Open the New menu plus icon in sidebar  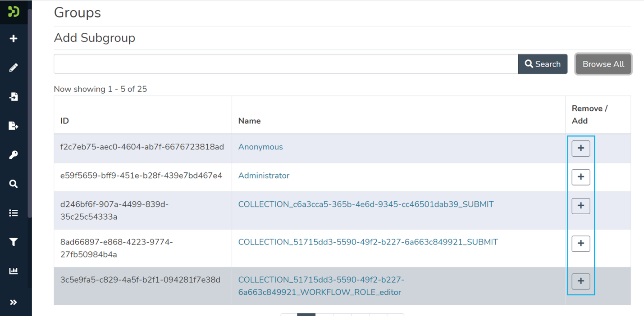[14, 39]
